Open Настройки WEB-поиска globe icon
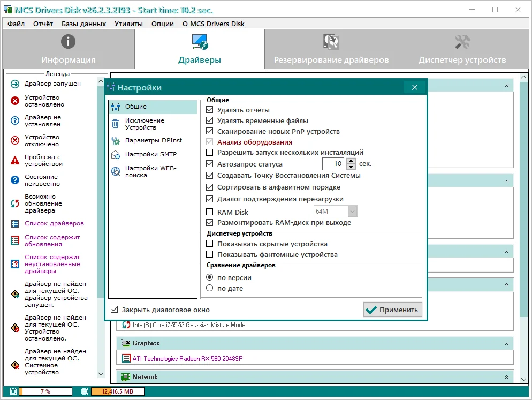Image resolution: width=532 pixels, height=400 pixels. click(116, 172)
